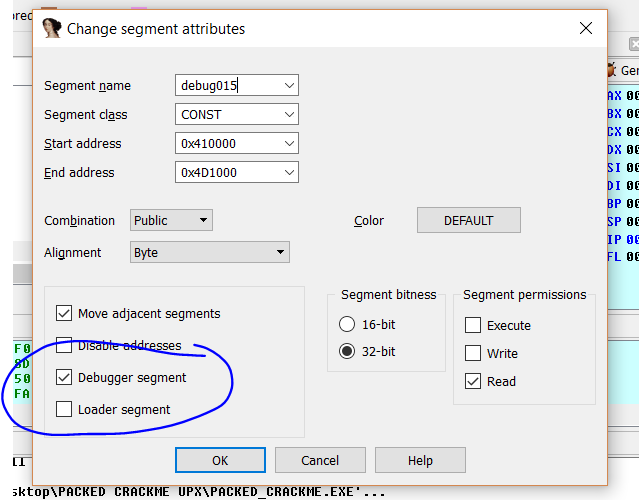Enable Disable addresses checkbox

65,345
